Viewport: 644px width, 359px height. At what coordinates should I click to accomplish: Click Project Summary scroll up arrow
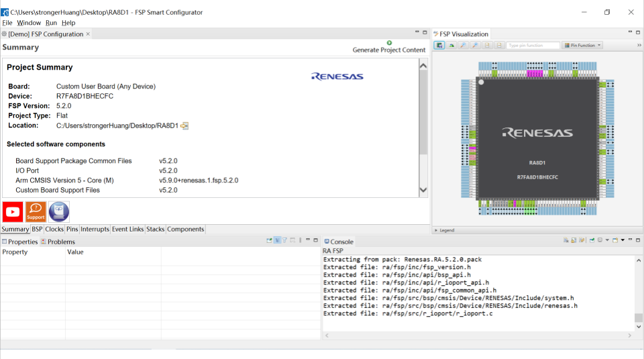coord(423,66)
